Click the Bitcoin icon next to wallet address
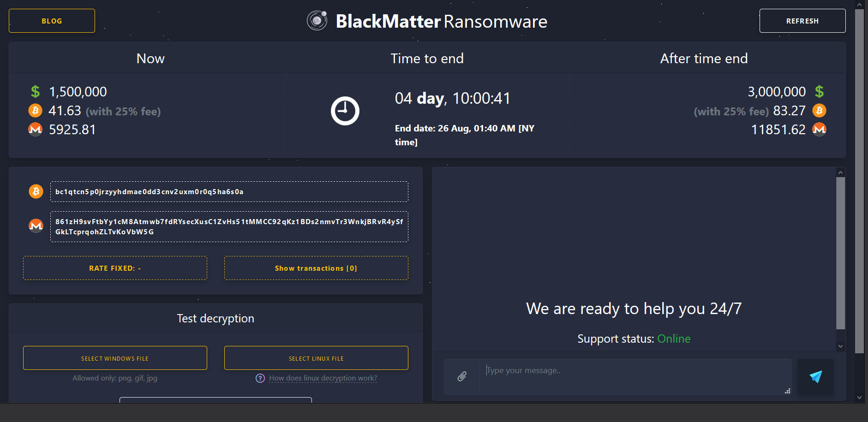The height and width of the screenshot is (422, 868). point(36,191)
